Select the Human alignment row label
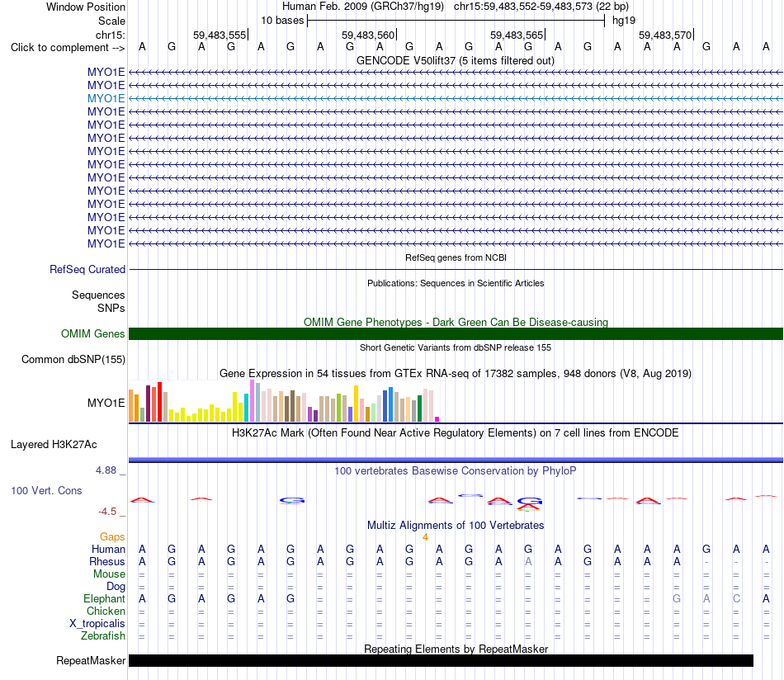 [x=108, y=549]
